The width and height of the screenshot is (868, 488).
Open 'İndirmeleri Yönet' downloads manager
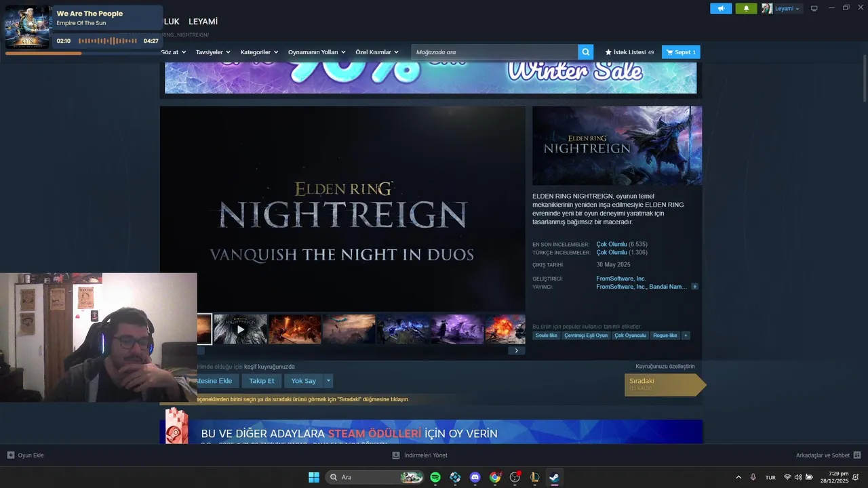420,455
